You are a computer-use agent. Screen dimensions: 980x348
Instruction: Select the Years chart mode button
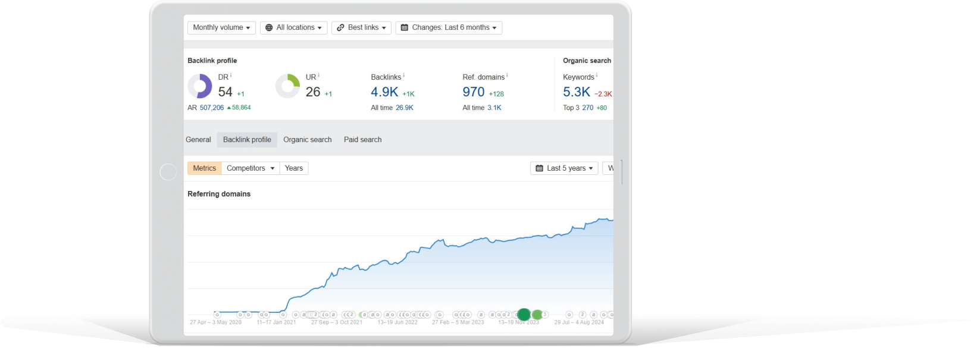(x=294, y=168)
